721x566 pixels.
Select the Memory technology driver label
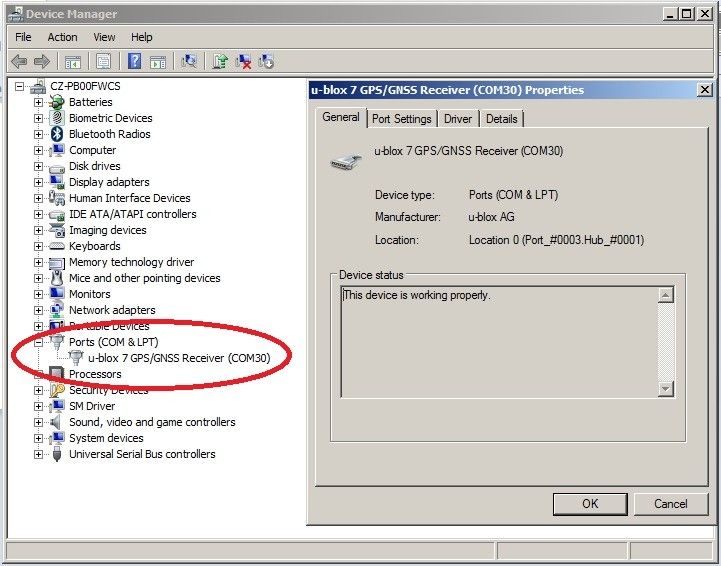pyautogui.click(x=132, y=262)
